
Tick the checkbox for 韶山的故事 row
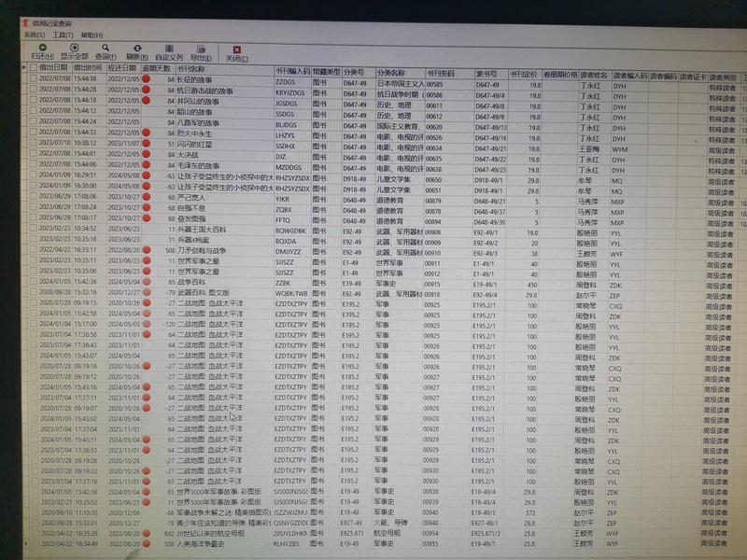pyautogui.click(x=34, y=110)
